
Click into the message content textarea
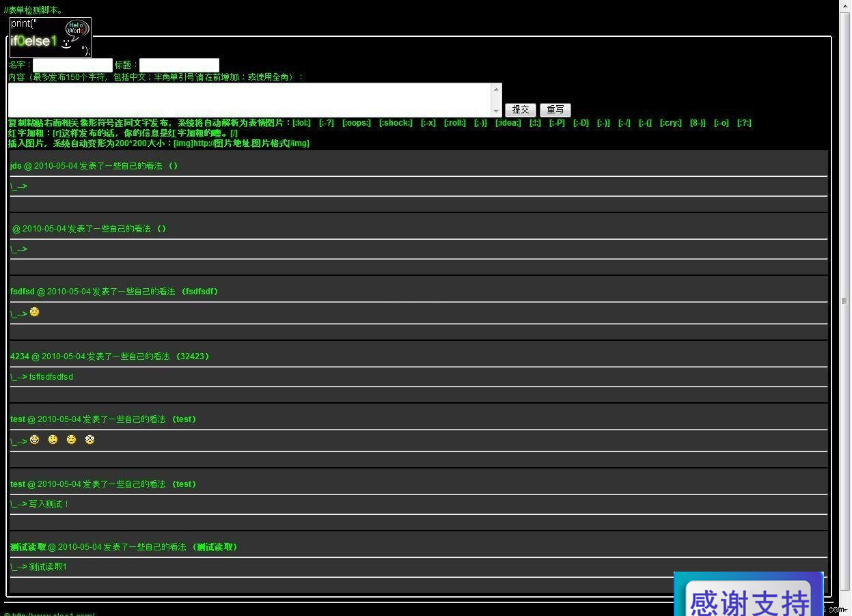pyautogui.click(x=249, y=100)
